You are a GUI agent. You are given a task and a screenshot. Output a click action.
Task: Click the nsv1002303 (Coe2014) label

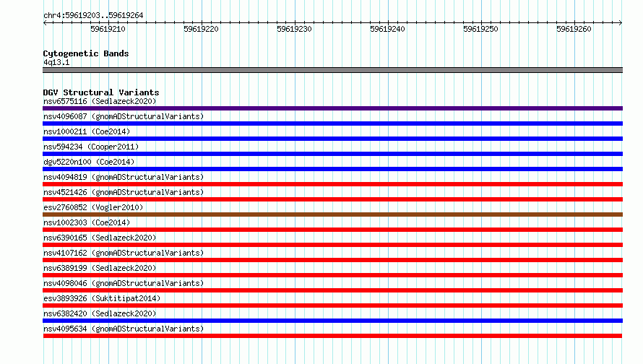click(87, 222)
